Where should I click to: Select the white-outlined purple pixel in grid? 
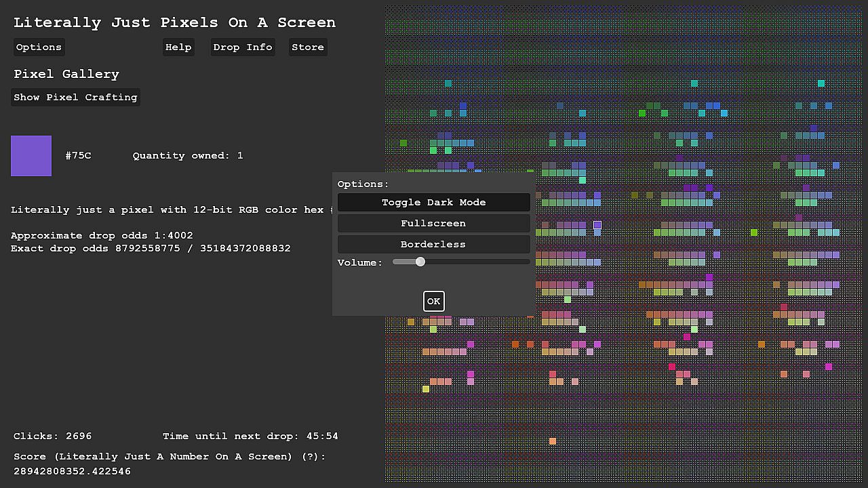(597, 225)
